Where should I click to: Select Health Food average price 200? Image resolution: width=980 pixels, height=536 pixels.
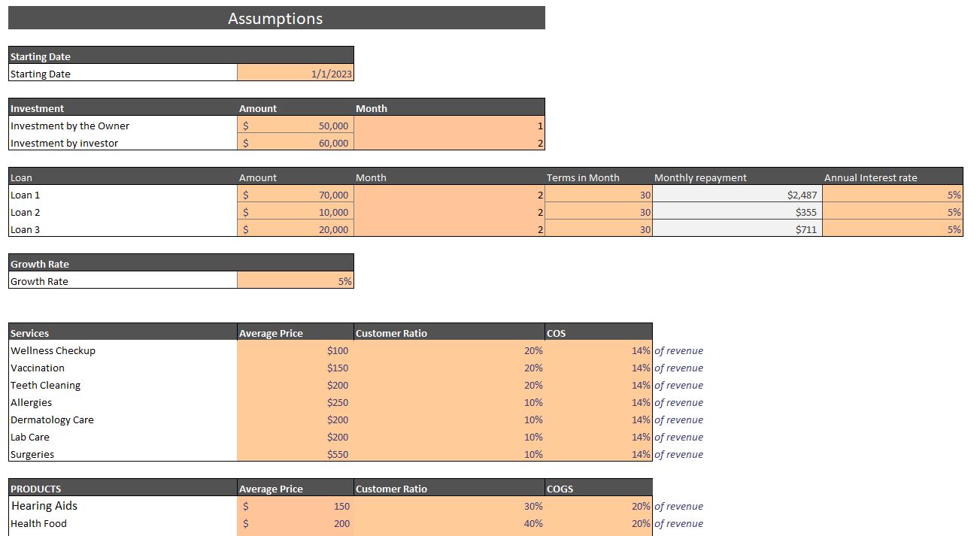(x=295, y=523)
